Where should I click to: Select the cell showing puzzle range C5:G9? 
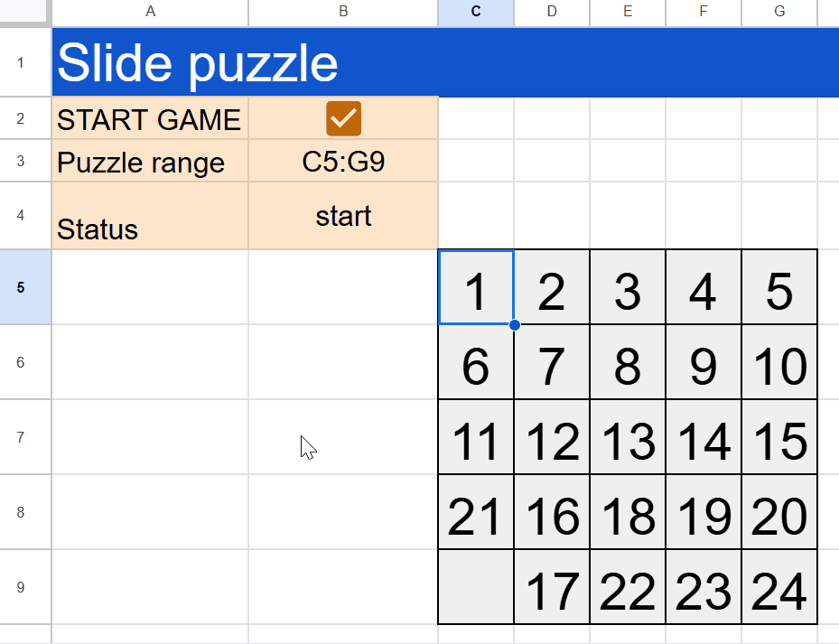(x=343, y=163)
